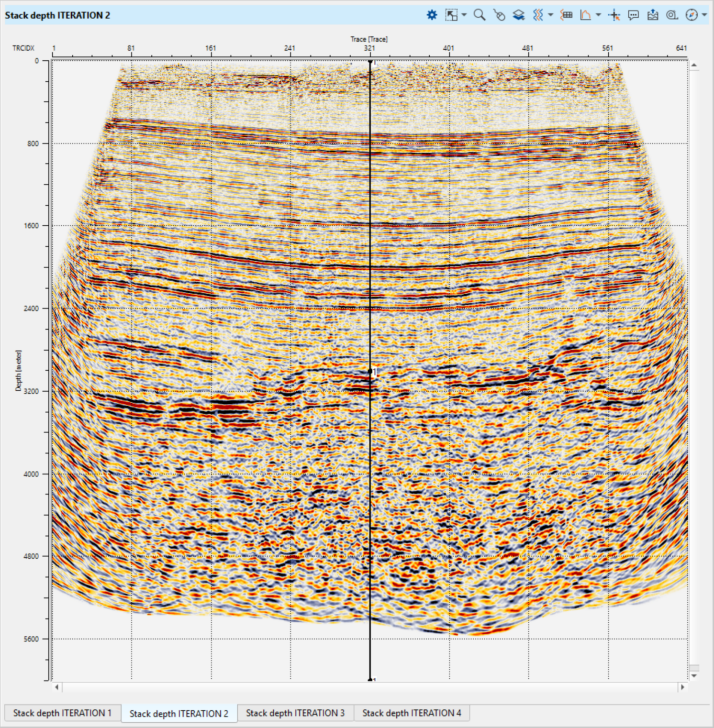Image resolution: width=714 pixels, height=728 pixels.
Task: Open the stacked layers icon
Action: [x=519, y=15]
